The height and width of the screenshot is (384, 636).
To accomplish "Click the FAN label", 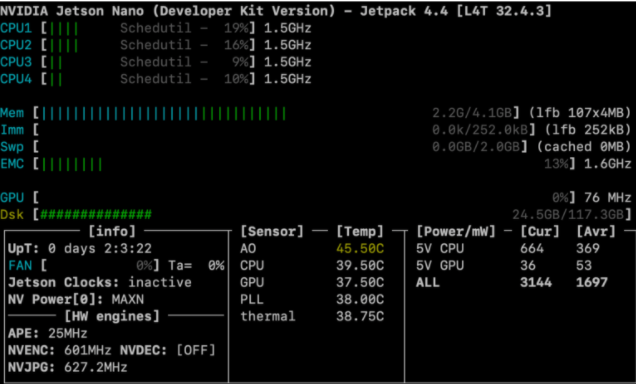I will tap(20, 266).
